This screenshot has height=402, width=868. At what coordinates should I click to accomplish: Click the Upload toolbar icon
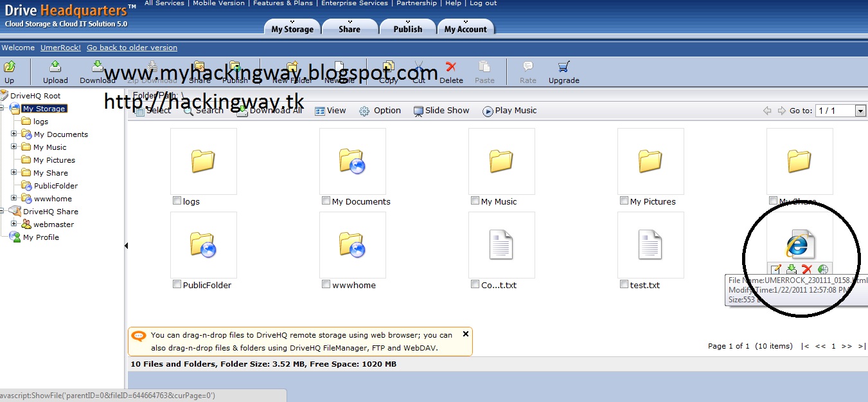[x=55, y=67]
